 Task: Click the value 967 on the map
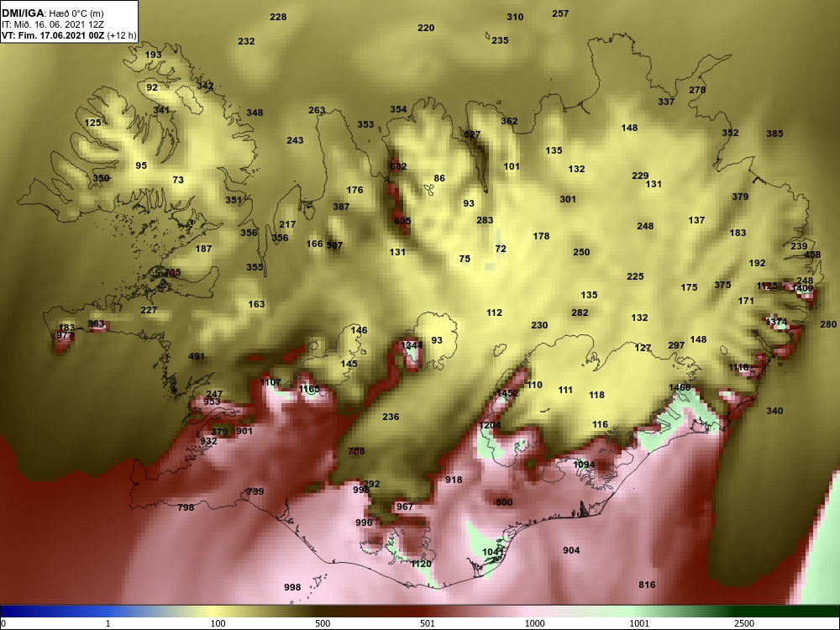(405, 507)
